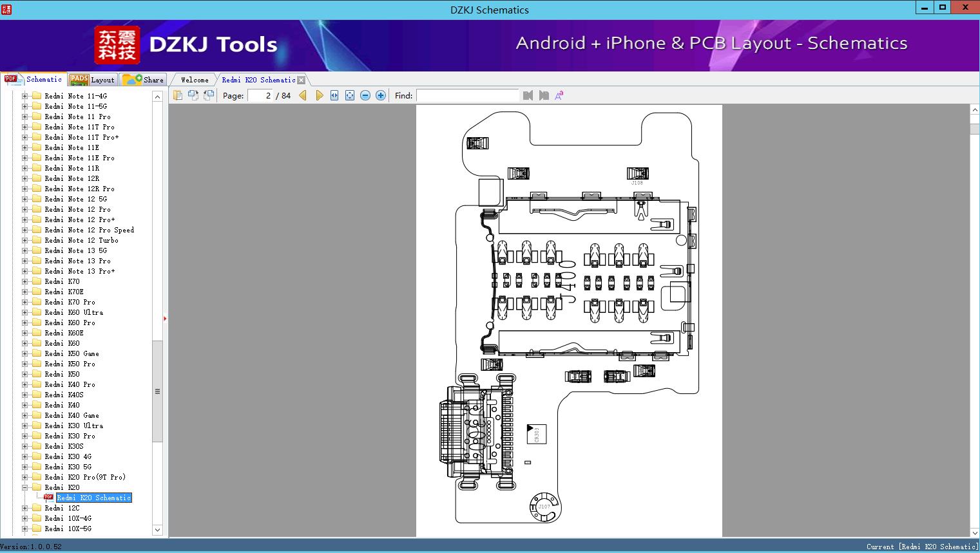This screenshot has height=553, width=980.
Task: Expand the Redmi K40 Game folder
Action: [x=25, y=415]
